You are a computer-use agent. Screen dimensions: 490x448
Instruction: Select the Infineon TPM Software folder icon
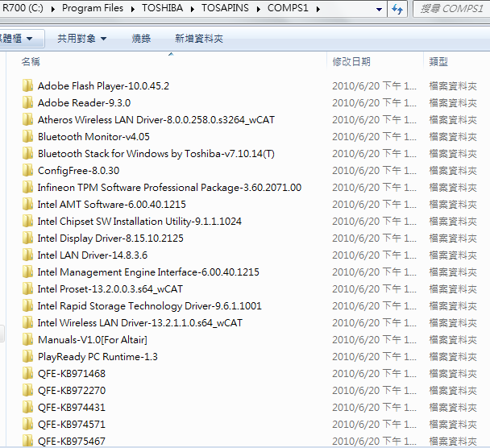pos(28,187)
